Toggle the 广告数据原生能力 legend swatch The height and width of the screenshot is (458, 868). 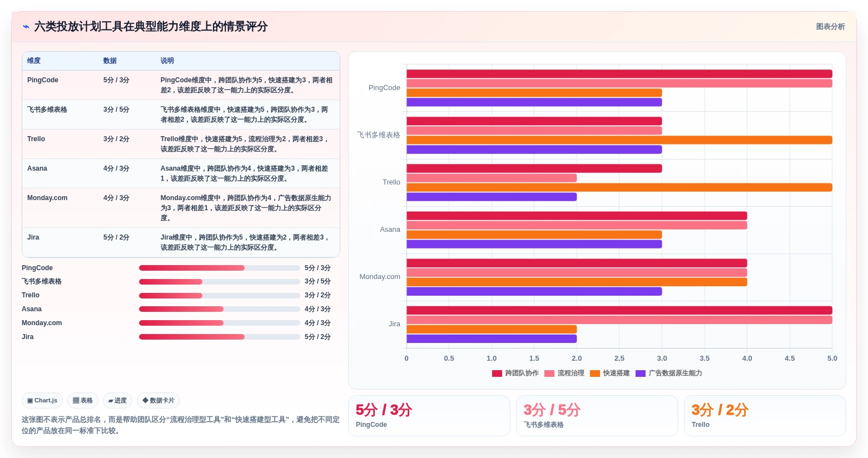click(x=641, y=374)
